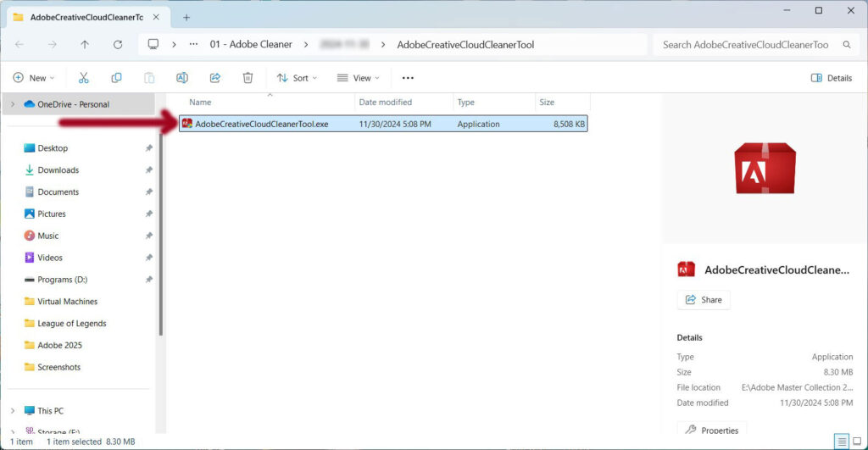Click the Copy icon in toolbar
This screenshot has height=450, width=868.
point(116,78)
